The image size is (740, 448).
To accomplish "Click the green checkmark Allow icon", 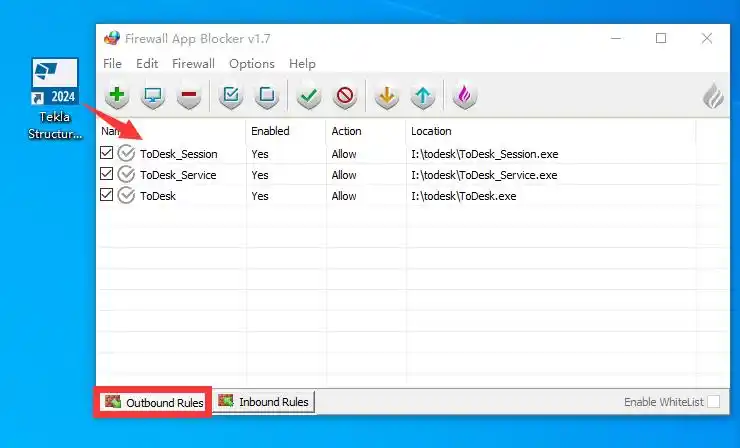I will click(x=309, y=96).
